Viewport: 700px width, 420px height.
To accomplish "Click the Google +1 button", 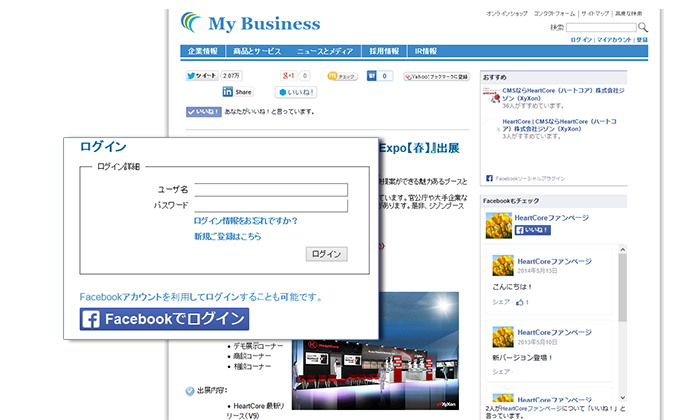I will [289, 76].
